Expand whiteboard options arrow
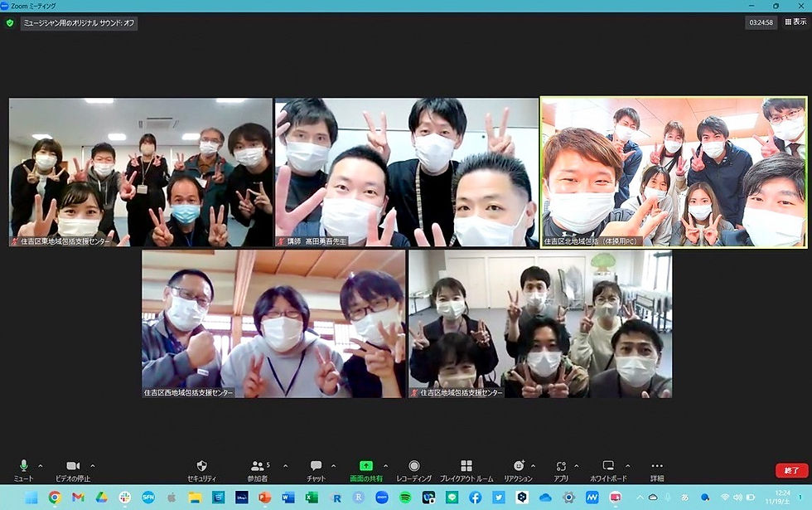The width and height of the screenshot is (812, 510). tap(628, 466)
